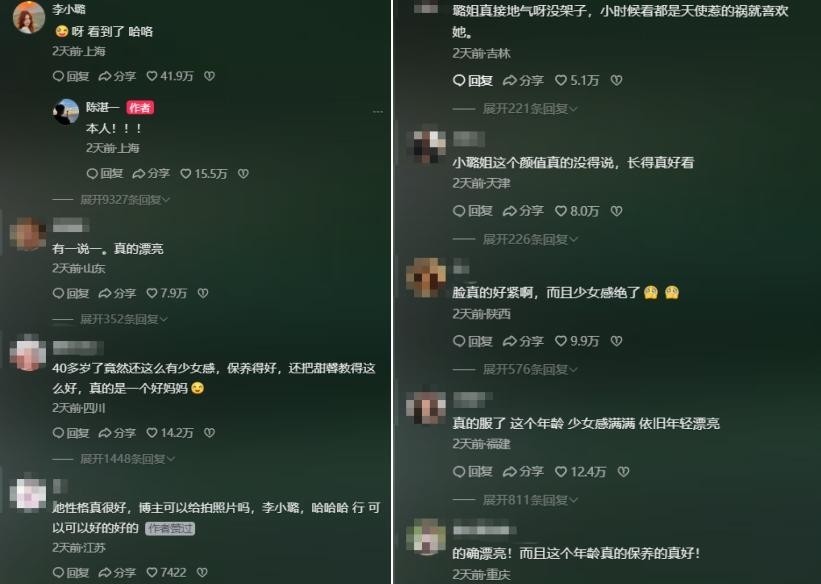Share the 天津 comment about 颜值

[x=523, y=211]
